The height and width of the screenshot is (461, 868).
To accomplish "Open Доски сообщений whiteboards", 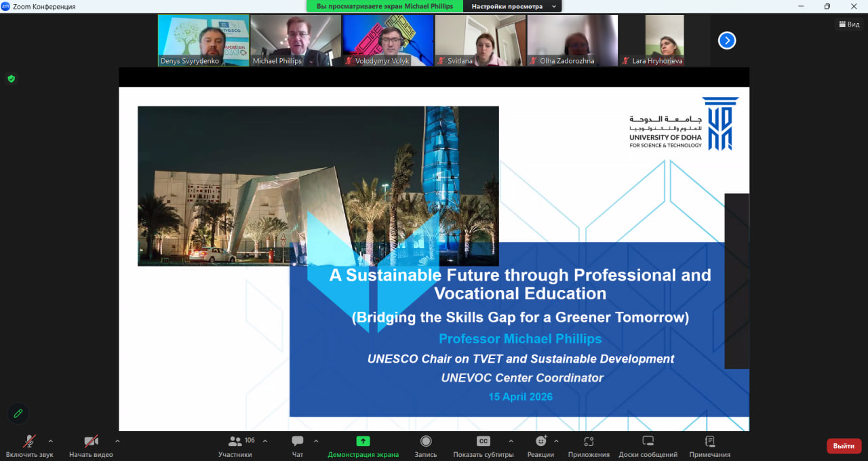I will [x=648, y=441].
